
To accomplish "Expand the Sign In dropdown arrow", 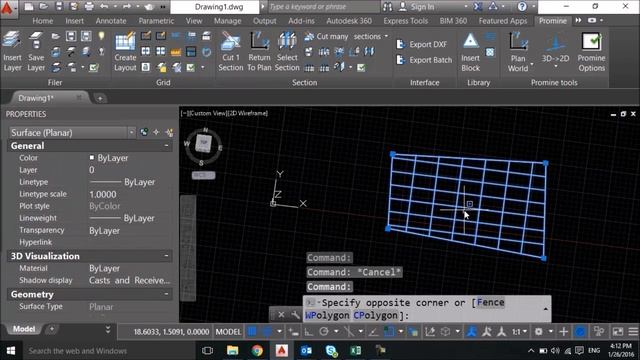I will point(466,7).
